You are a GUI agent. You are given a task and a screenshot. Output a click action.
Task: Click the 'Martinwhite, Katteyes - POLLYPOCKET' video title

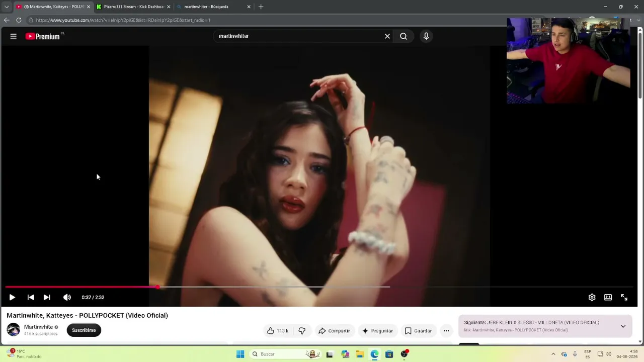click(88, 315)
